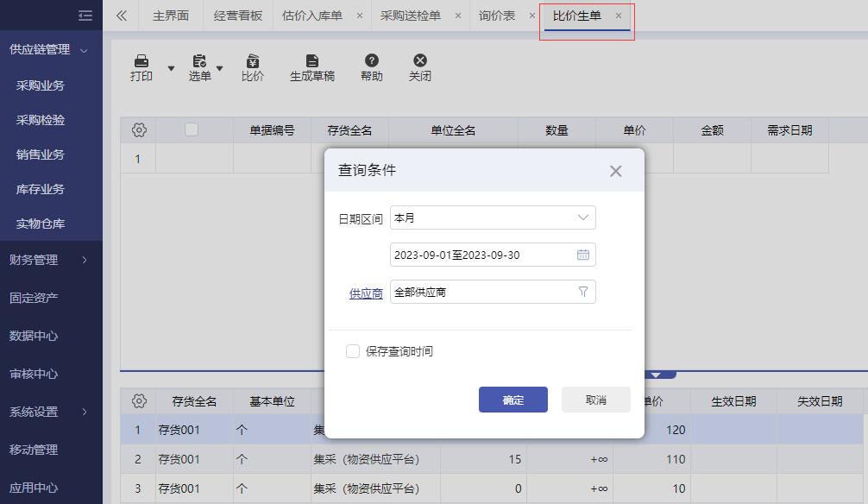Image resolution: width=868 pixels, height=504 pixels.
Task: Open the calendar picker in date range field
Action: click(583, 255)
